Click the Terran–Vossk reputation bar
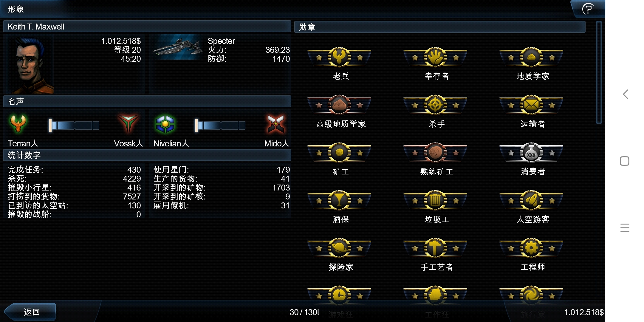Image resolution: width=644 pixels, height=322 pixels. pos(74,126)
